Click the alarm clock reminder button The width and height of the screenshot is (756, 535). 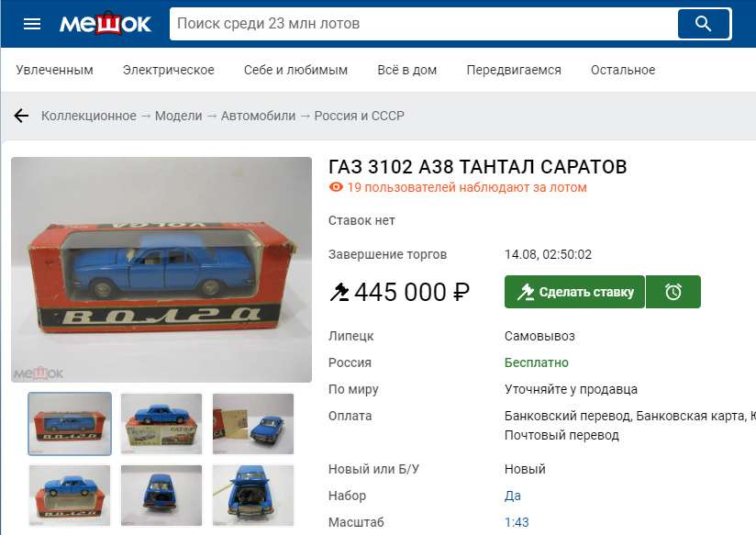pyautogui.click(x=673, y=292)
